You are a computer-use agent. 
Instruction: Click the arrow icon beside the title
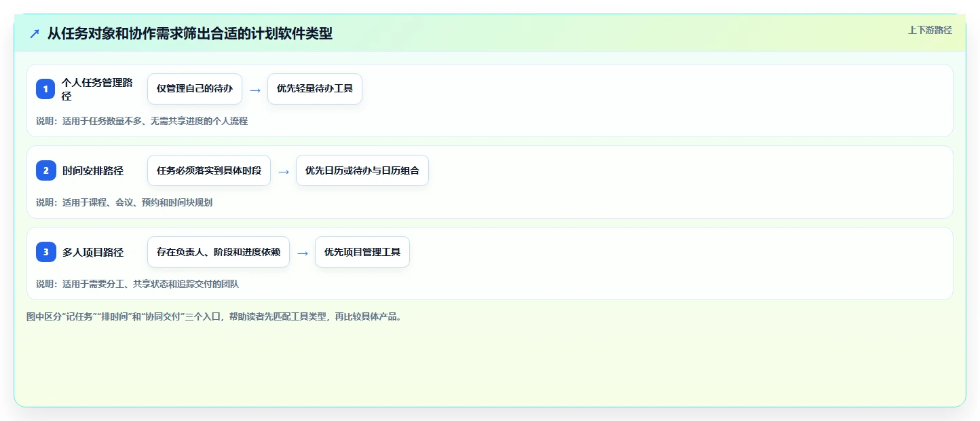coord(35,33)
